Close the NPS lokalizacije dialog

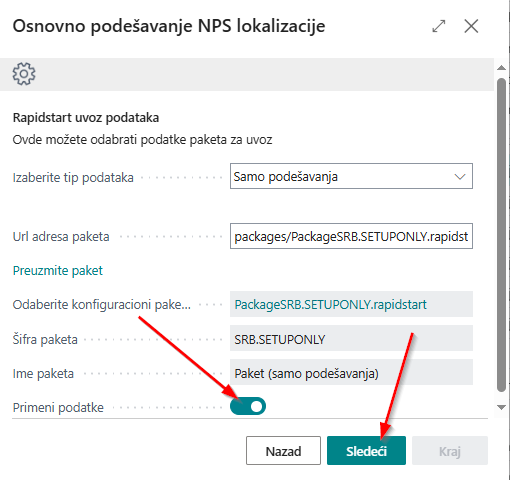[471, 26]
